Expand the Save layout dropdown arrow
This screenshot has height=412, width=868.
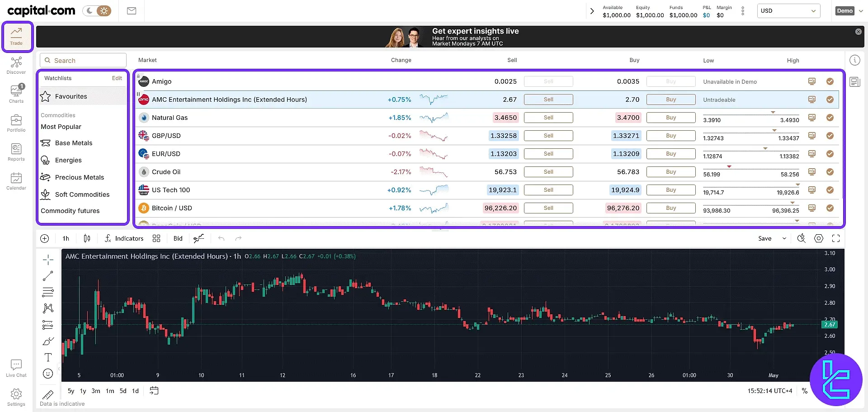point(784,238)
